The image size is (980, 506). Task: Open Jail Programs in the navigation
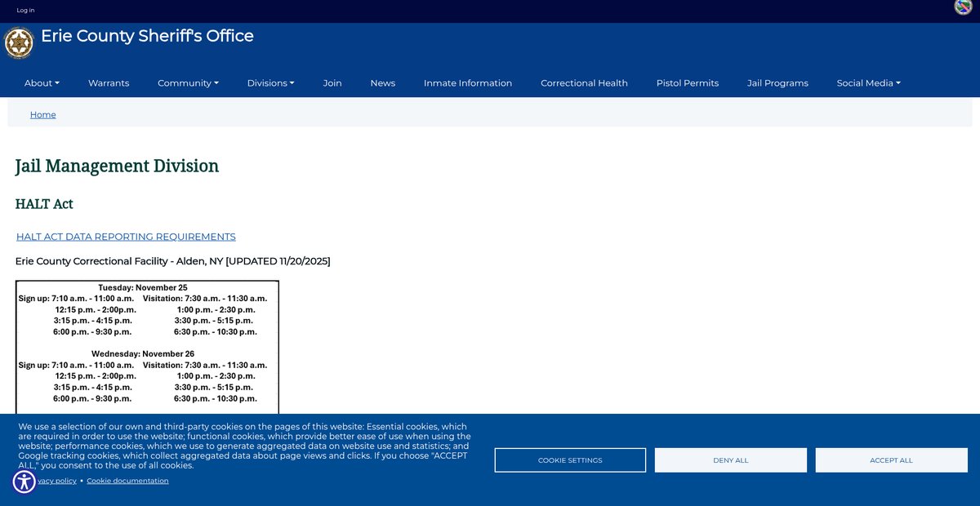tap(777, 83)
